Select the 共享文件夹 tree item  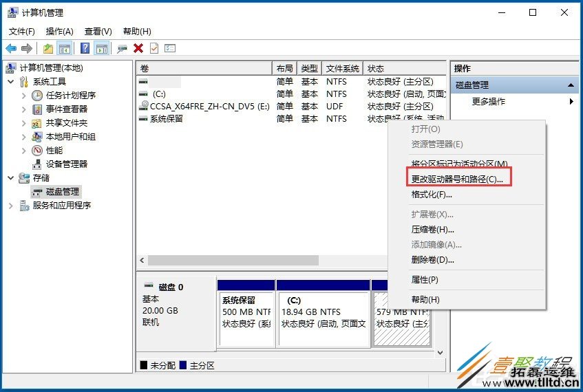[67, 123]
